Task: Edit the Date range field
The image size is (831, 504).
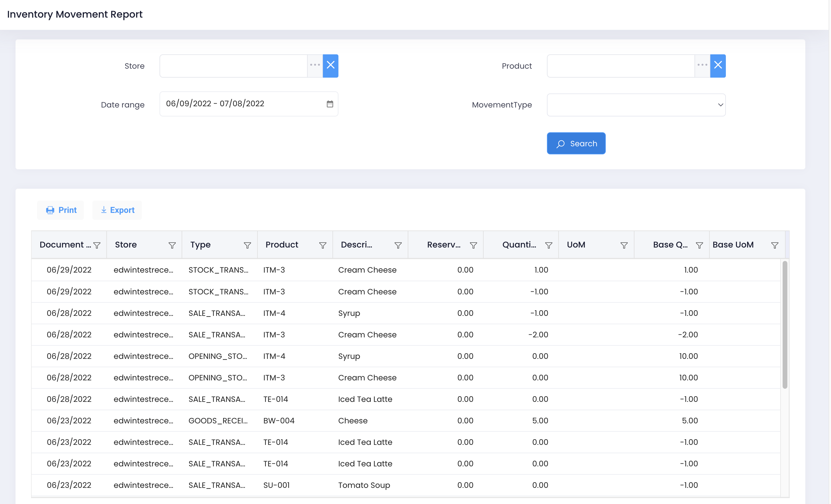Action: (x=249, y=104)
